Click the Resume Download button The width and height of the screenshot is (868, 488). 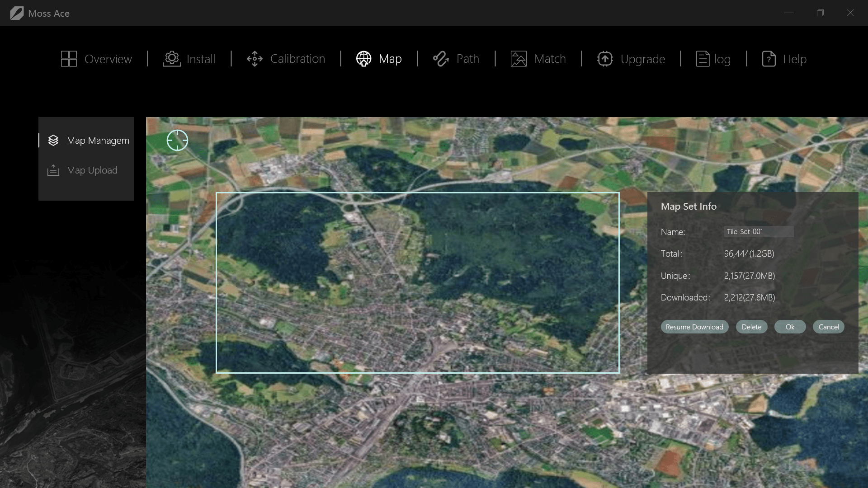pos(694,327)
